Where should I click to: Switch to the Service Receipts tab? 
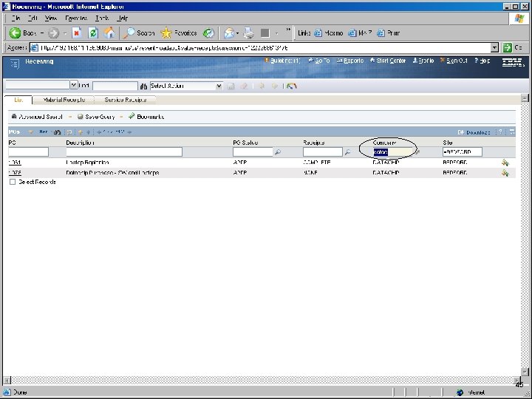pyautogui.click(x=126, y=100)
